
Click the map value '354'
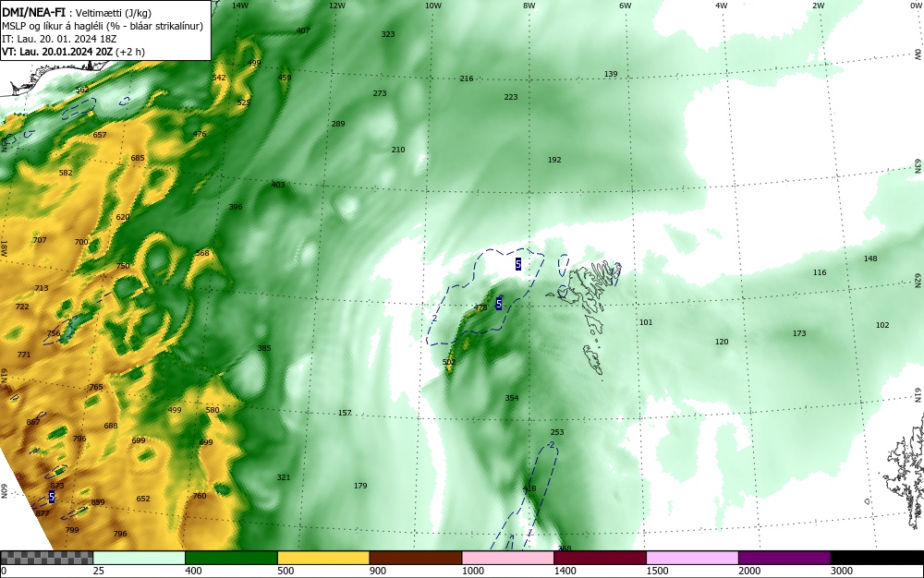point(512,398)
